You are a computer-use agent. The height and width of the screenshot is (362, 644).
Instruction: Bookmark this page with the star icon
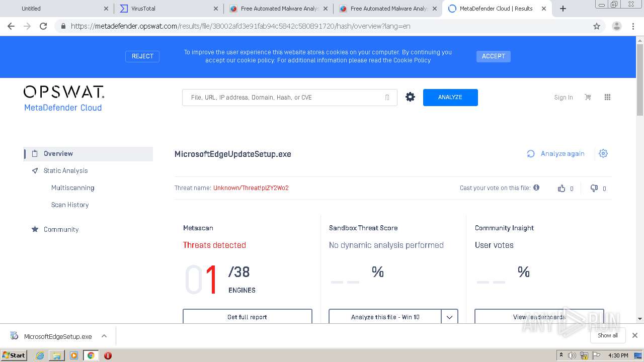(597, 26)
